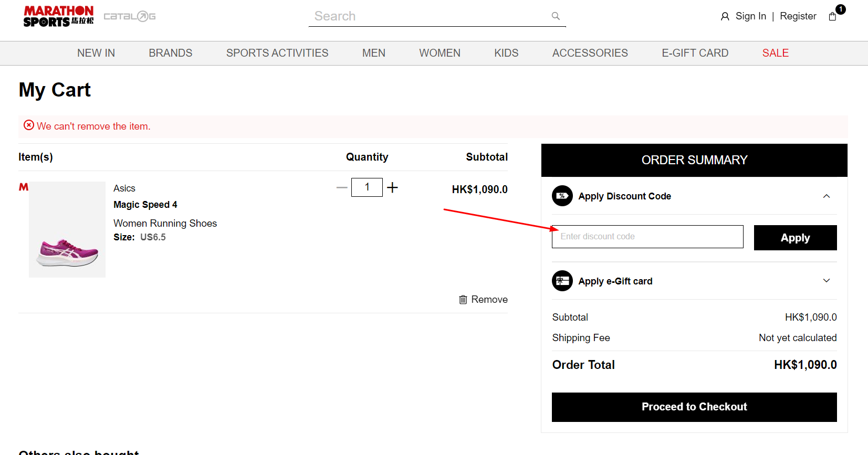This screenshot has width=868, height=455.
Task: Click the Apply Discount Code heading
Action: coord(625,196)
